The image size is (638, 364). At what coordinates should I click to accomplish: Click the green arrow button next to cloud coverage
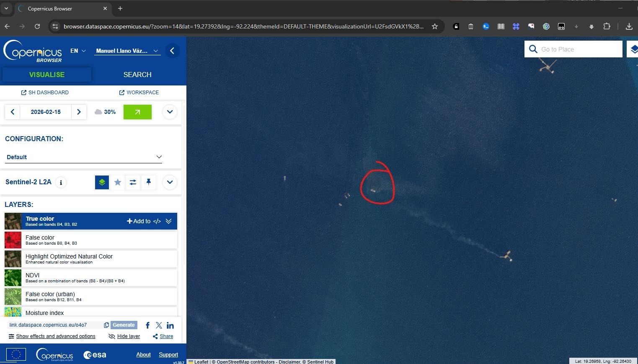(x=137, y=112)
